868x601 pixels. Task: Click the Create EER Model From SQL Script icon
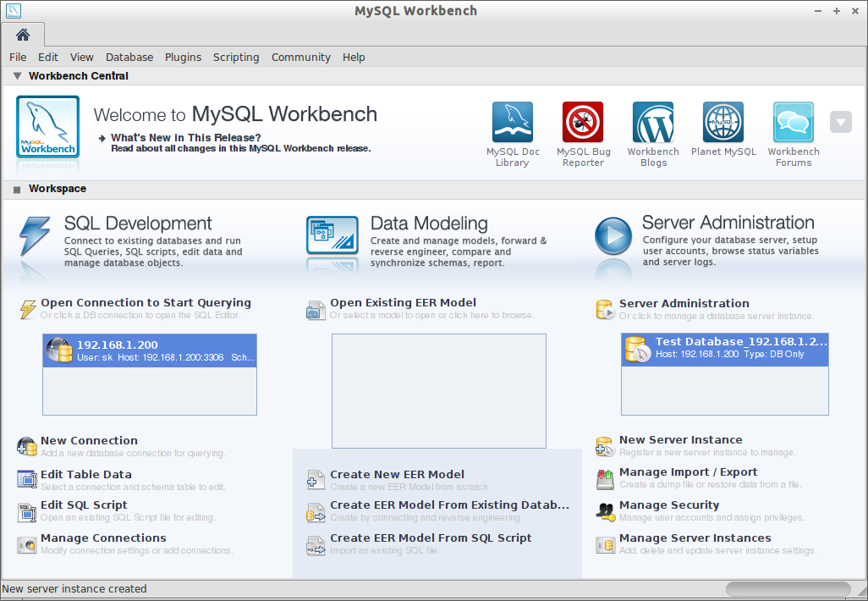[x=316, y=546]
